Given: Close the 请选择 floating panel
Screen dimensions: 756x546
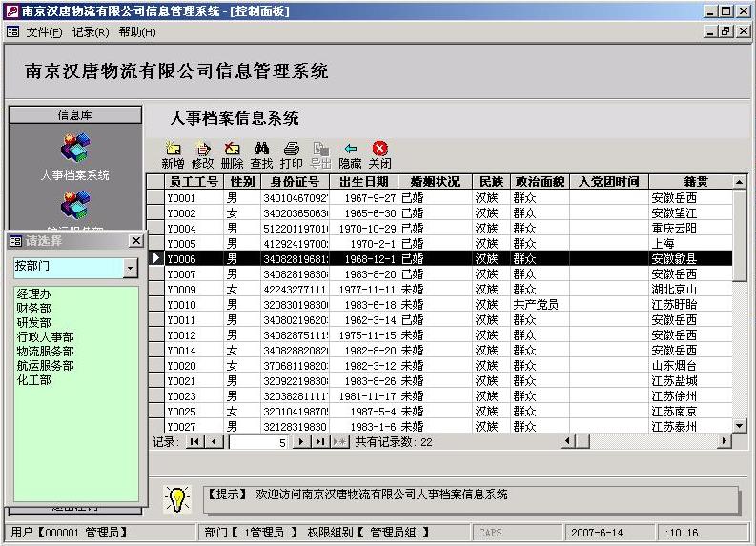Looking at the screenshot, I should click(x=136, y=240).
